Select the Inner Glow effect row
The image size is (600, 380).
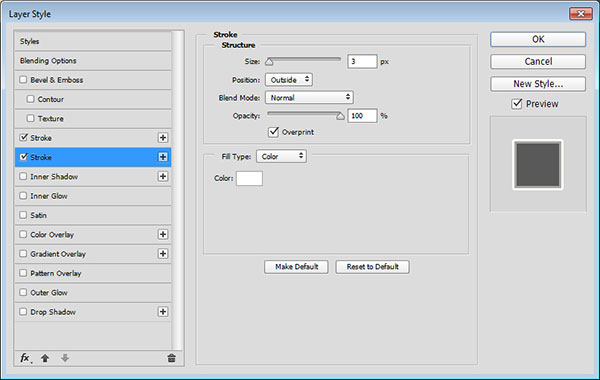(93, 196)
